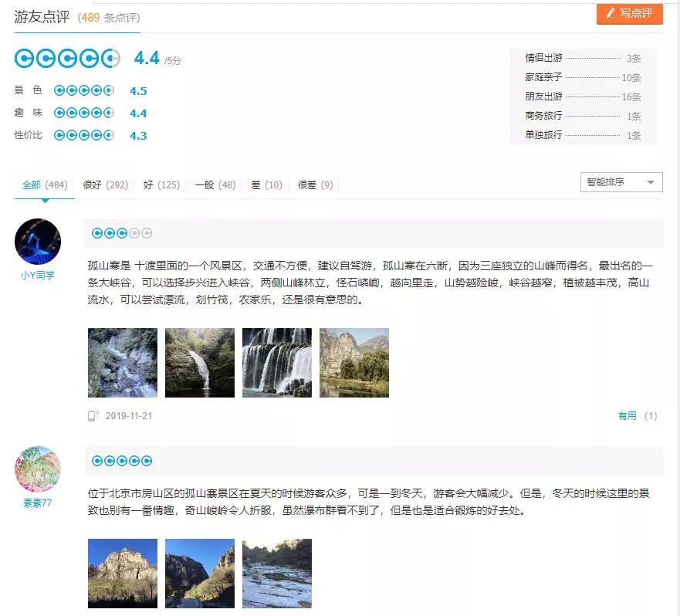View mountain lake photo, fourth thumbnail
This screenshot has height=616, width=680.
[354, 363]
